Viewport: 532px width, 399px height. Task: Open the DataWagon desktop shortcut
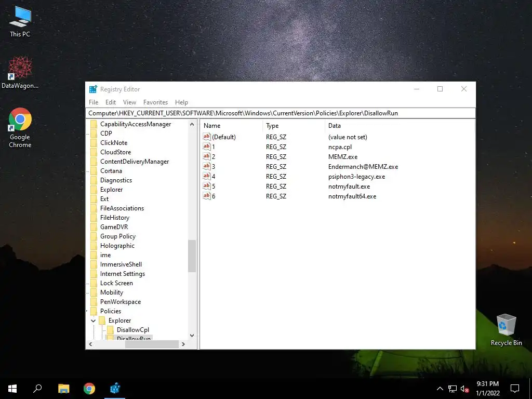20,73
